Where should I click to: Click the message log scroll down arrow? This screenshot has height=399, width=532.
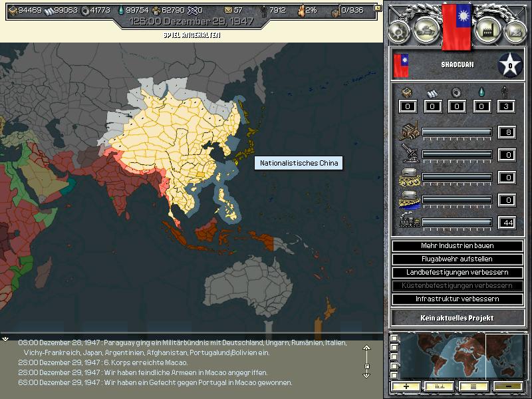[x=366, y=375]
